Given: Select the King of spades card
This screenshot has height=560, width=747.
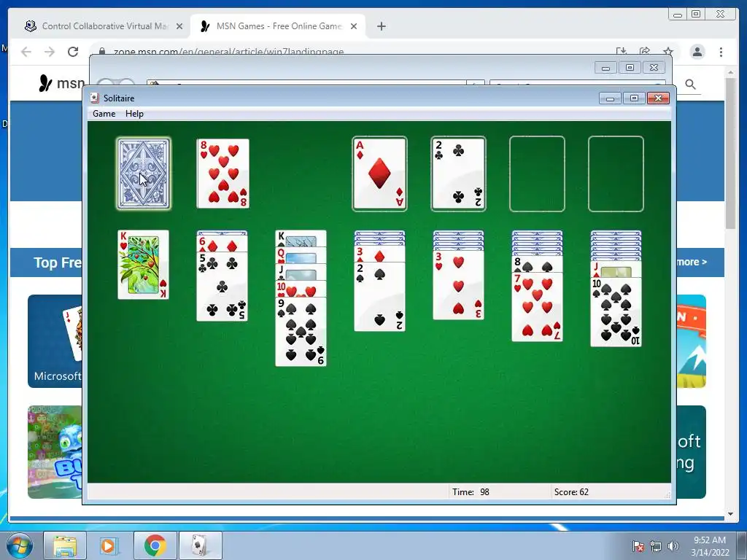Looking at the screenshot, I should [x=301, y=238].
